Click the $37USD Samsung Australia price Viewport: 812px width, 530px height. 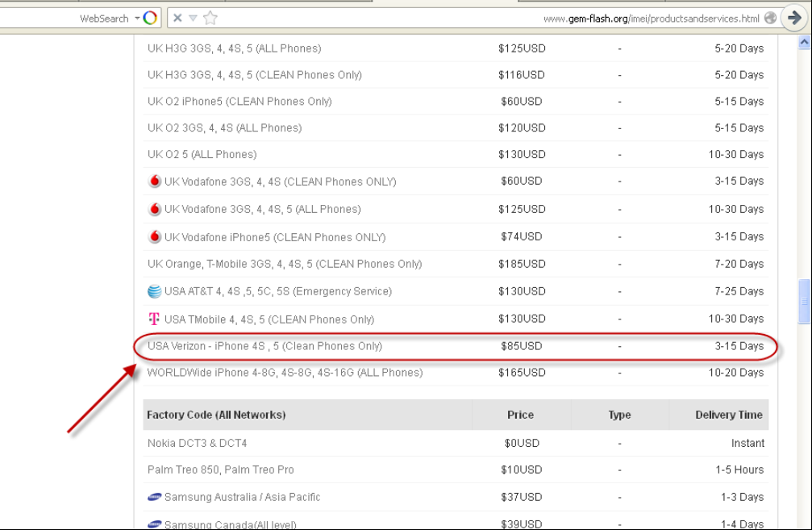pos(521,497)
